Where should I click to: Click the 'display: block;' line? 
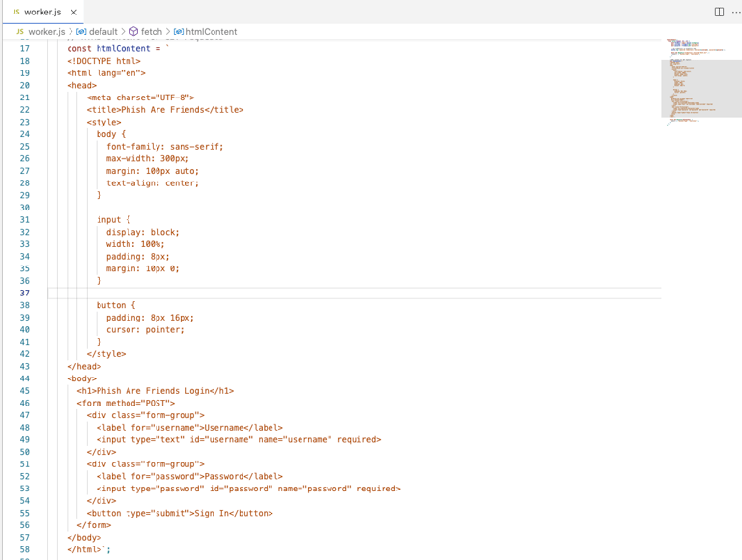tap(142, 233)
